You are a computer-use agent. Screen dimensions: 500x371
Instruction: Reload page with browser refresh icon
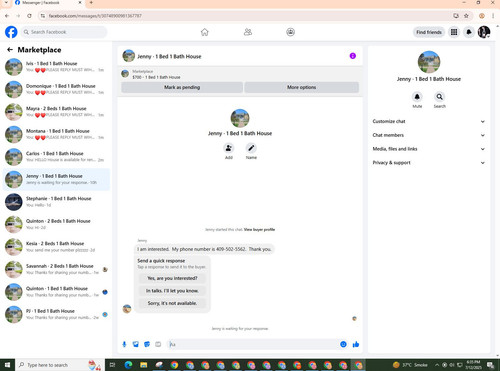coord(29,16)
